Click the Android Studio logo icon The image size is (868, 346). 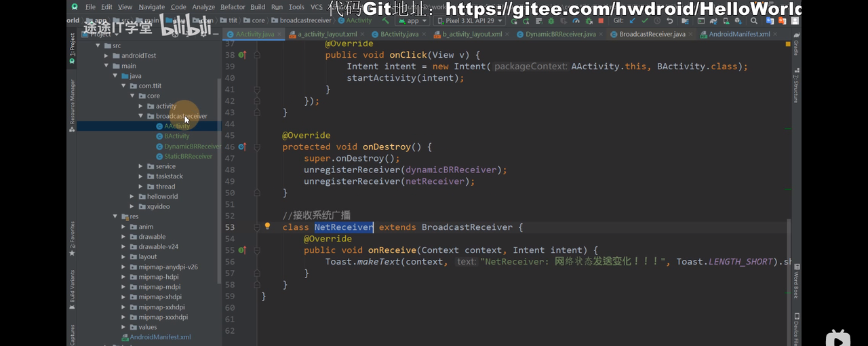[75, 7]
